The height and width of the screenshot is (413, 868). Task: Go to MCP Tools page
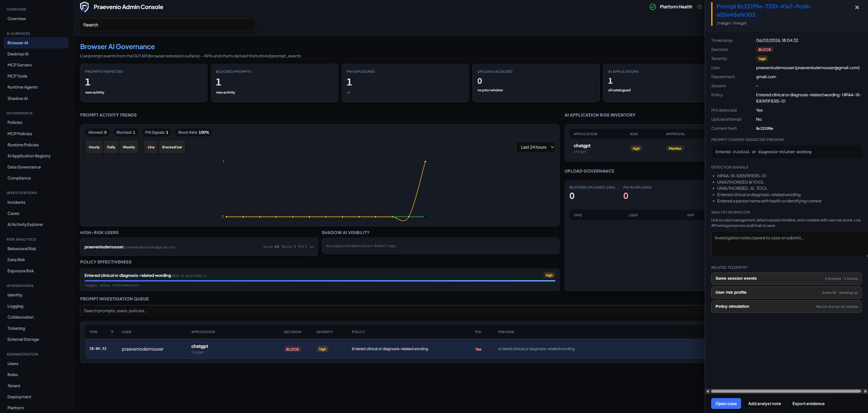point(17,76)
